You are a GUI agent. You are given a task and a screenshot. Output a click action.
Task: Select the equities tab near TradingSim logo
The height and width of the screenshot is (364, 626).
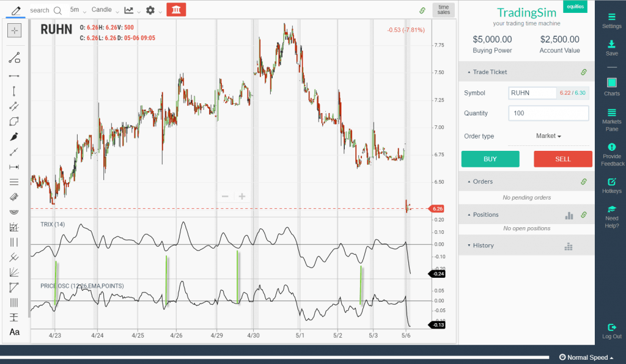575,6
